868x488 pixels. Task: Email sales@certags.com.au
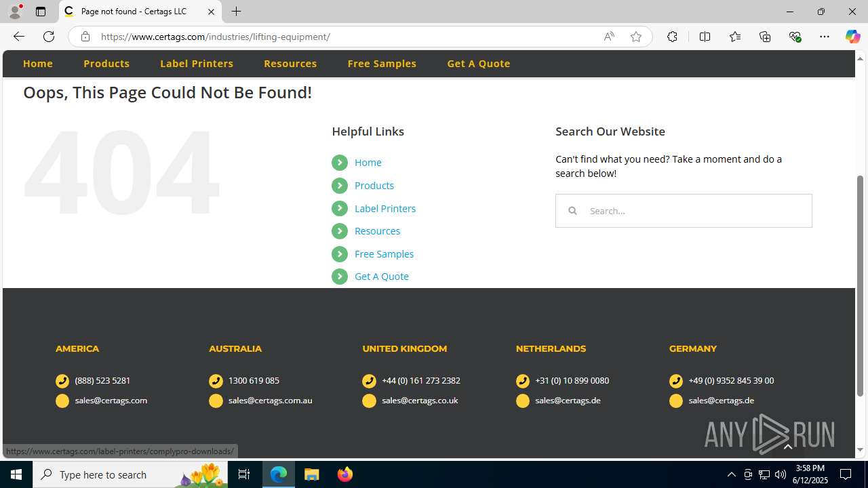point(271,401)
